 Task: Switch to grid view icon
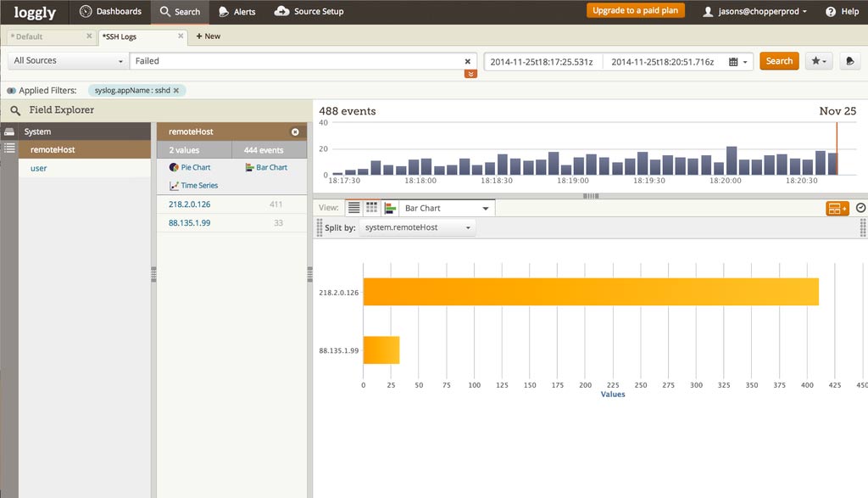tap(371, 208)
